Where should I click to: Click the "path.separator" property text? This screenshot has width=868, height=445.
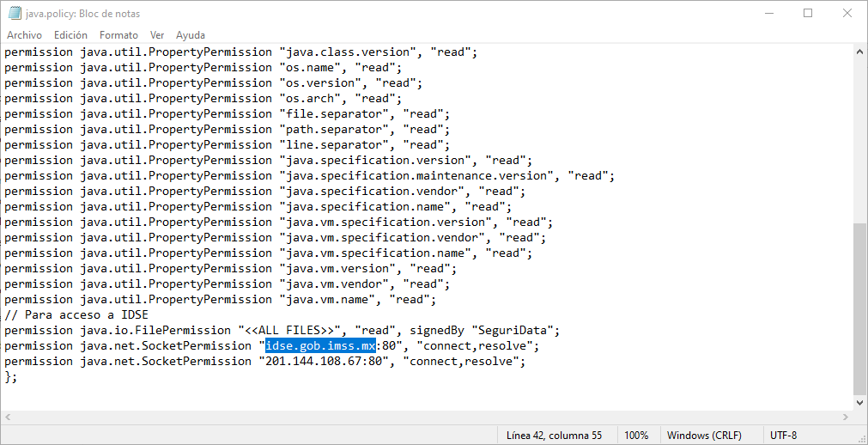coord(334,130)
